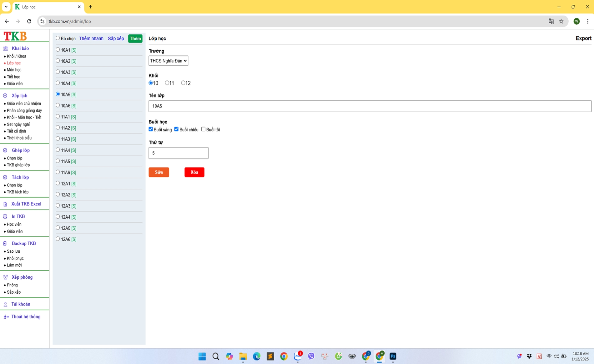Go to Môn học in sidebar

click(x=14, y=70)
